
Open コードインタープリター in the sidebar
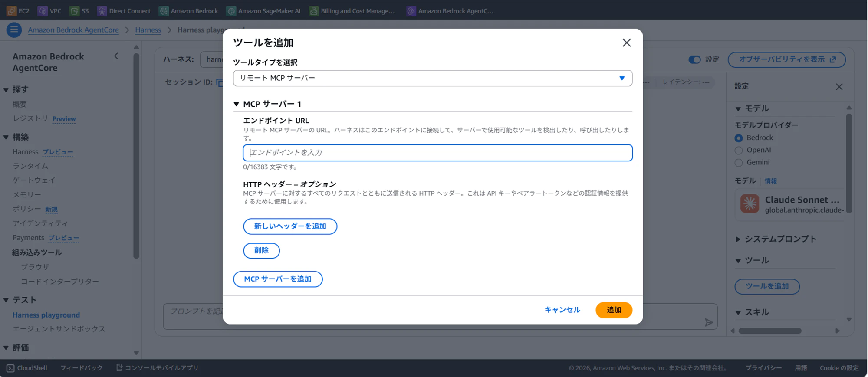pyautogui.click(x=60, y=281)
